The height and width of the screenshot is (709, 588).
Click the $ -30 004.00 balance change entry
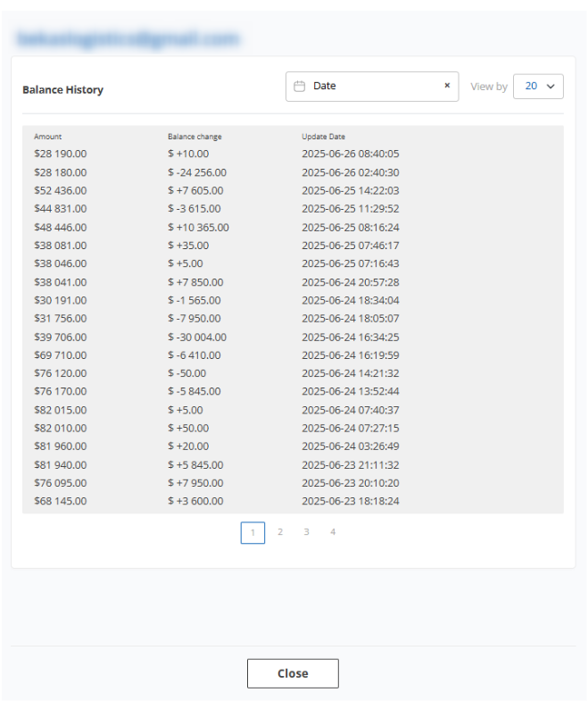tap(197, 337)
